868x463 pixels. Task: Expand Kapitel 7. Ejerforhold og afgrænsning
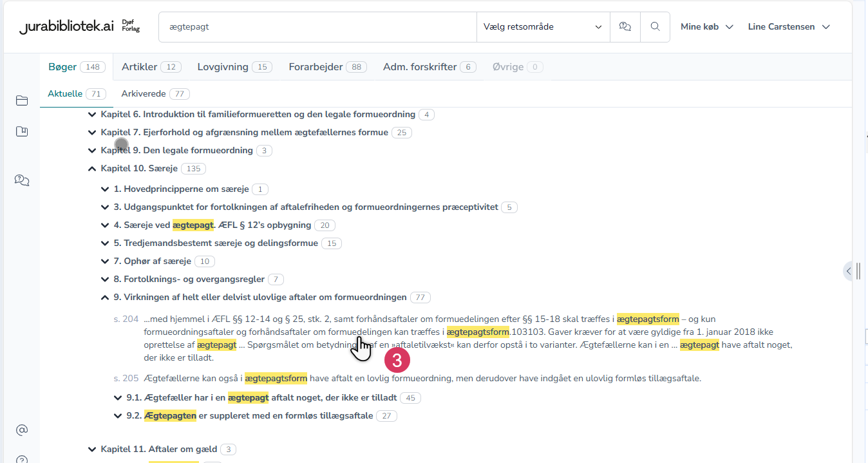click(x=92, y=133)
